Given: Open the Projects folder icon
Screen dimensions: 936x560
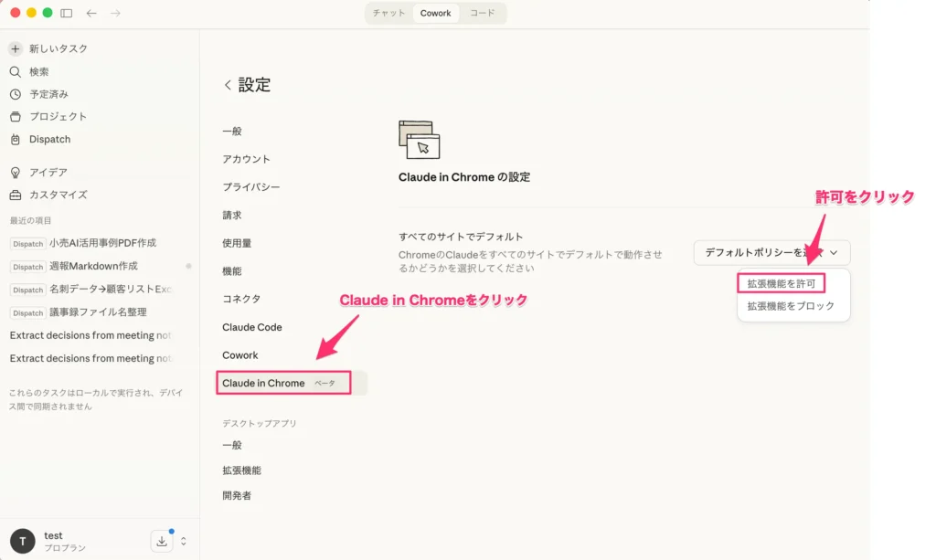Looking at the screenshot, I should tap(16, 117).
